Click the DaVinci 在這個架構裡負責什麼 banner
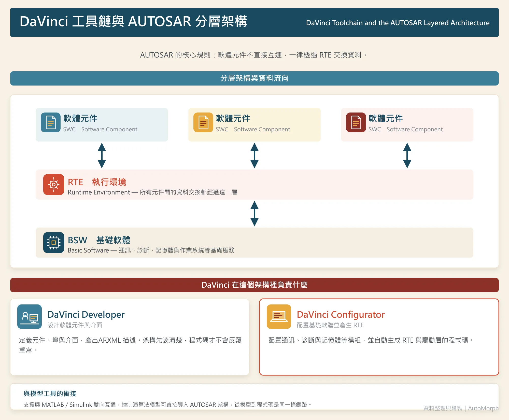 click(x=254, y=285)
